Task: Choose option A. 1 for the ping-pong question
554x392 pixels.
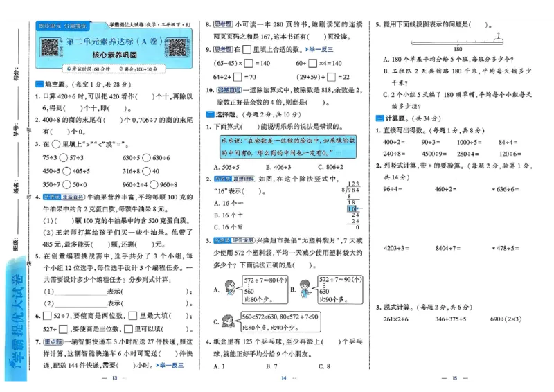Action: coord(219,366)
